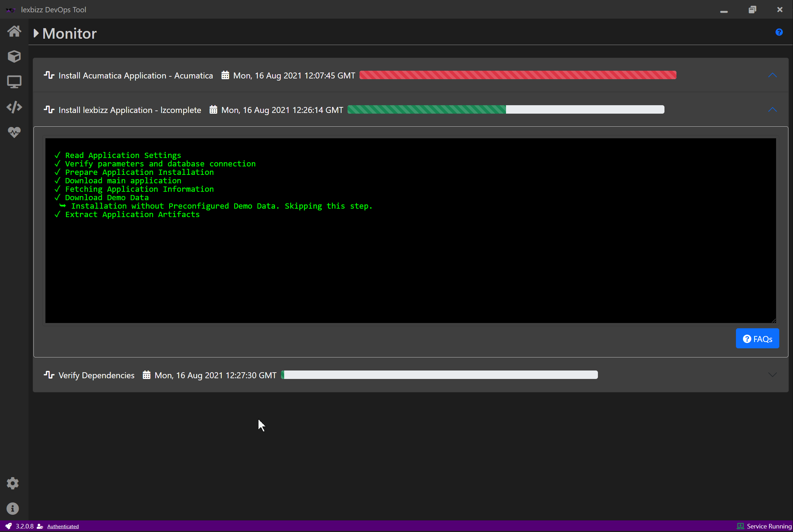
Task: Click the Service Running status icon
Action: coord(740,526)
